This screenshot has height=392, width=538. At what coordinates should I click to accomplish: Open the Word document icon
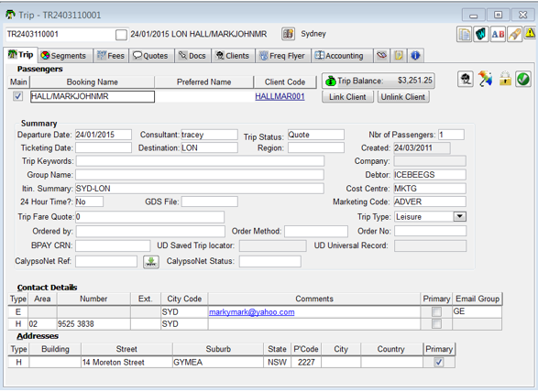481,34
